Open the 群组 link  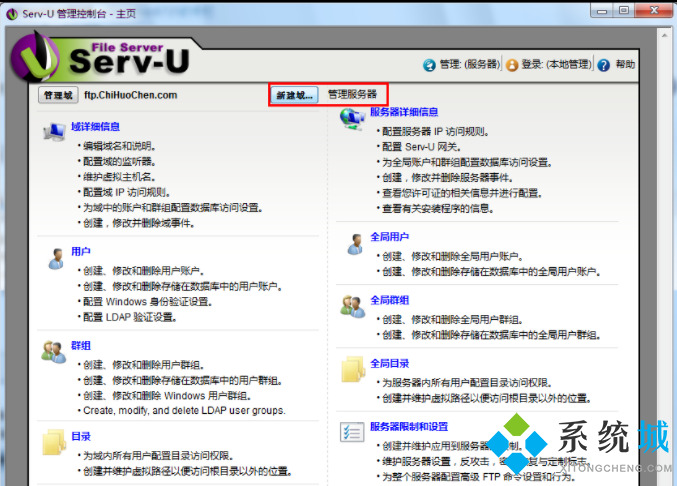tap(81, 345)
